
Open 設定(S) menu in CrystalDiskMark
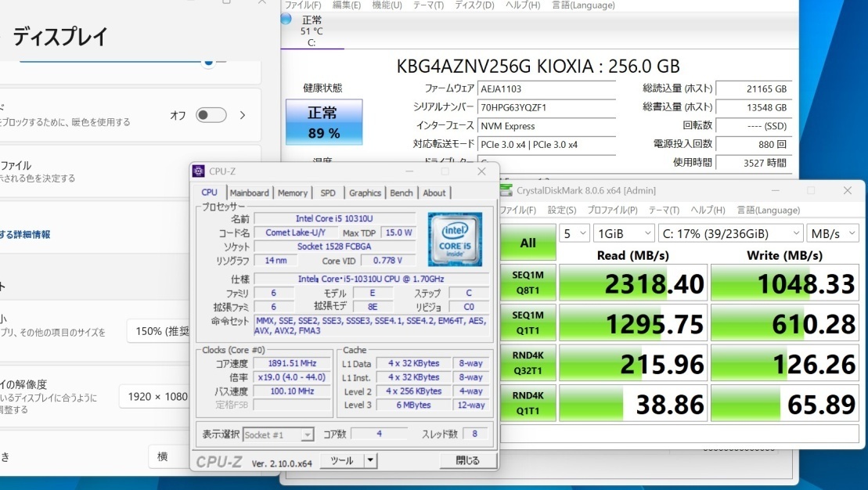pyautogui.click(x=562, y=211)
